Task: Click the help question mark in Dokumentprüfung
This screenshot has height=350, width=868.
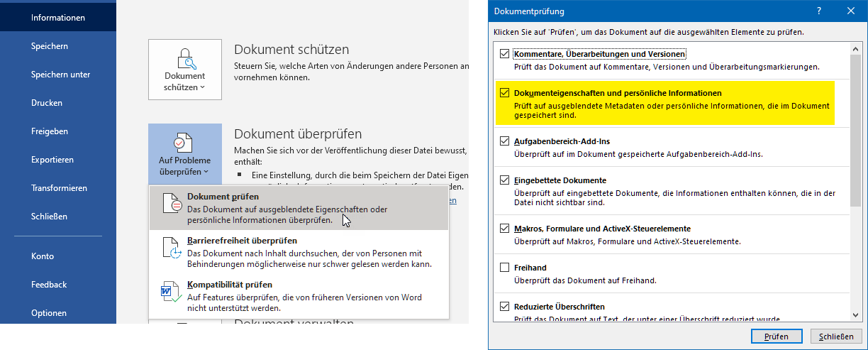Action: pos(819,11)
